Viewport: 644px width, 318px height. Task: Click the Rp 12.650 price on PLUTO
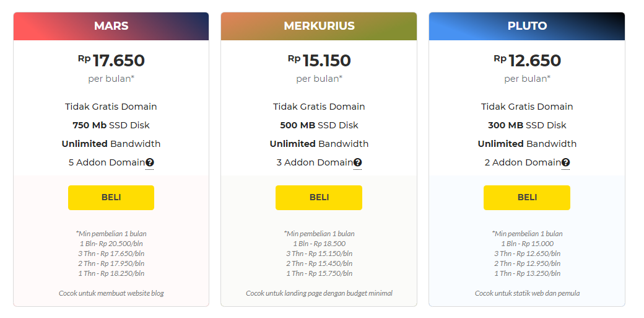(528, 61)
